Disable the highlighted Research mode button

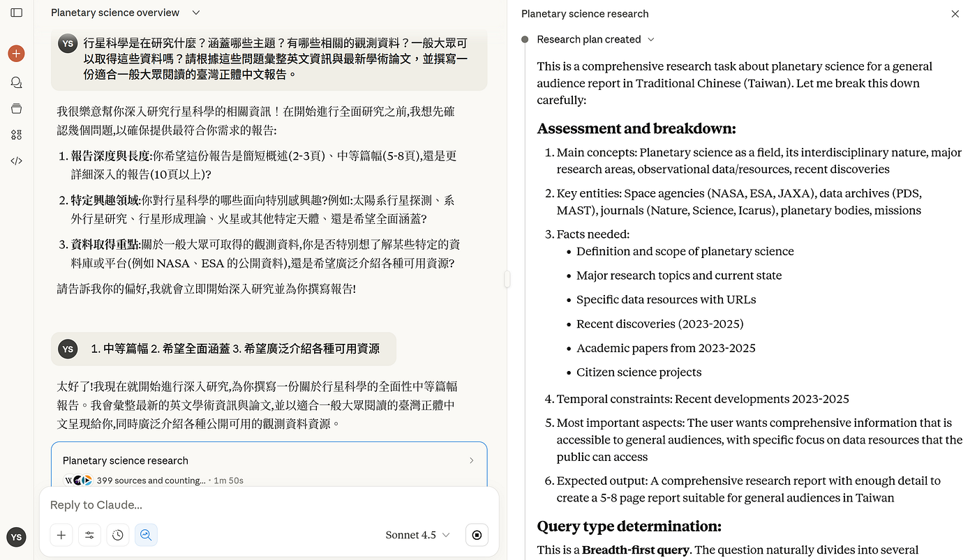(x=146, y=535)
